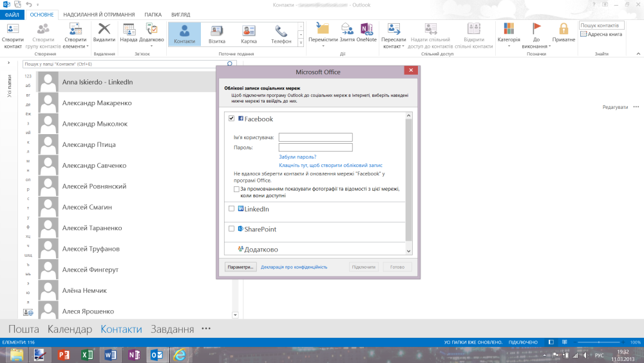
Task: Select the Контакти view icon
Action: (x=184, y=34)
